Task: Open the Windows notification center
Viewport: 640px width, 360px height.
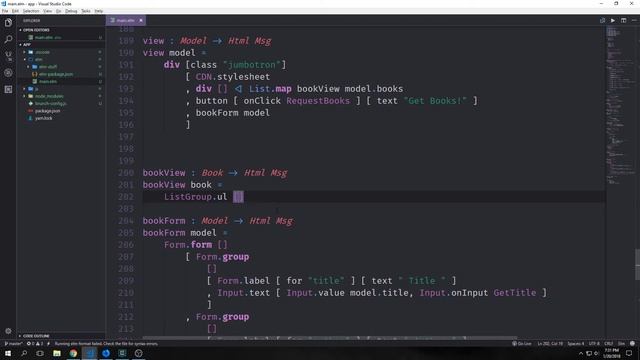Action: [x=629, y=353]
